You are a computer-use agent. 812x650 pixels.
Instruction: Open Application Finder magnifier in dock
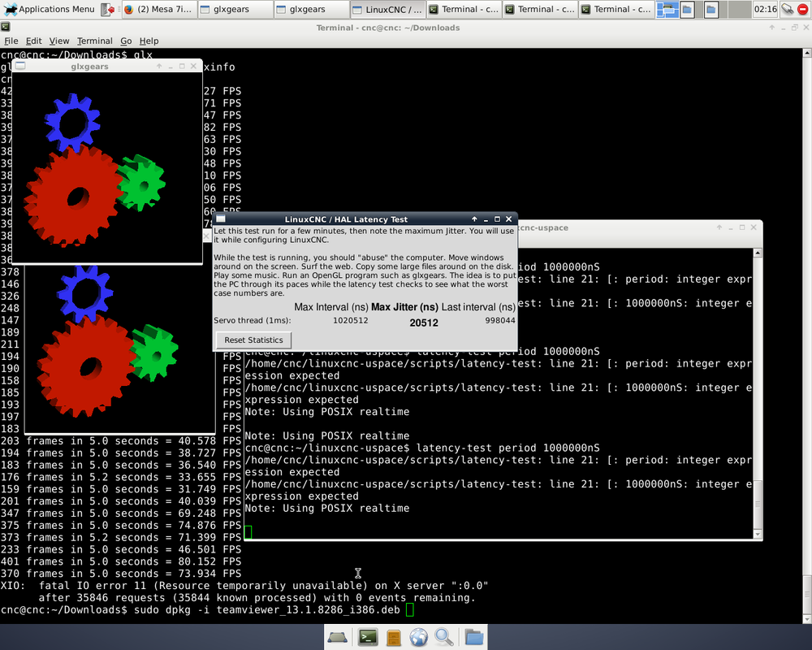(445, 637)
